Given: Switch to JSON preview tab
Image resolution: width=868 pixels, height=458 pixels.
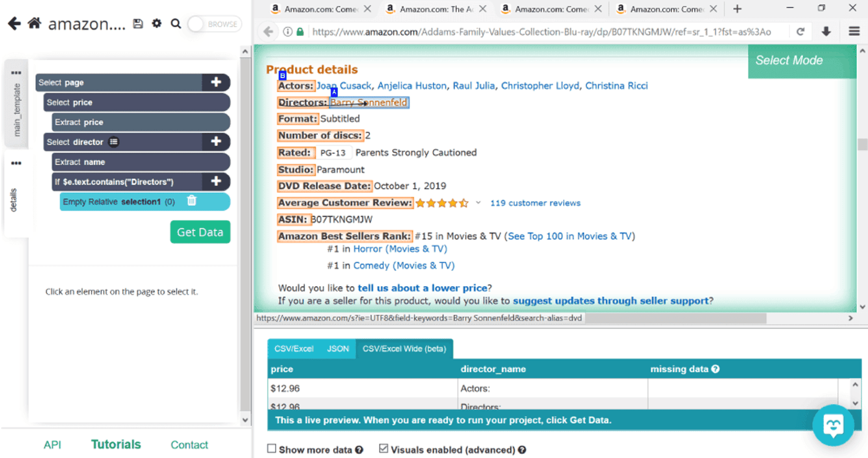Looking at the screenshot, I should tap(338, 348).
